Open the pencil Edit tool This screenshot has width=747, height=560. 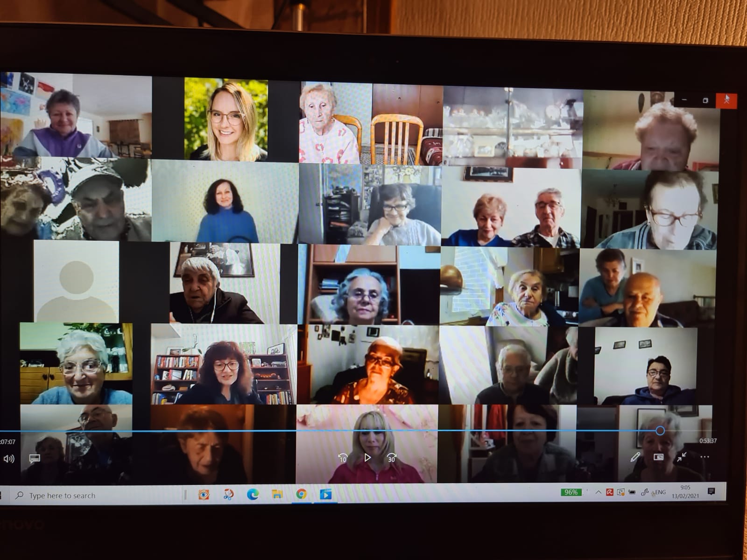[635, 457]
